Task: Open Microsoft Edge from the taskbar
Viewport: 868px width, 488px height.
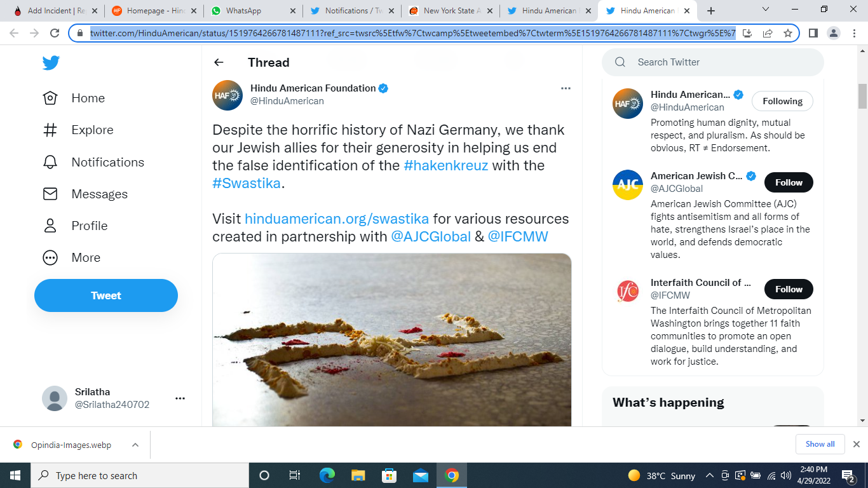Action: [327, 475]
